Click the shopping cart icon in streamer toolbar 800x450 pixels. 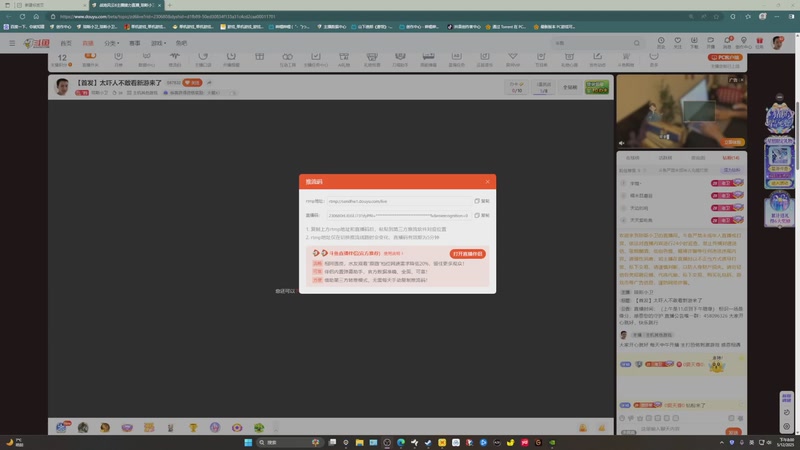coord(626,58)
